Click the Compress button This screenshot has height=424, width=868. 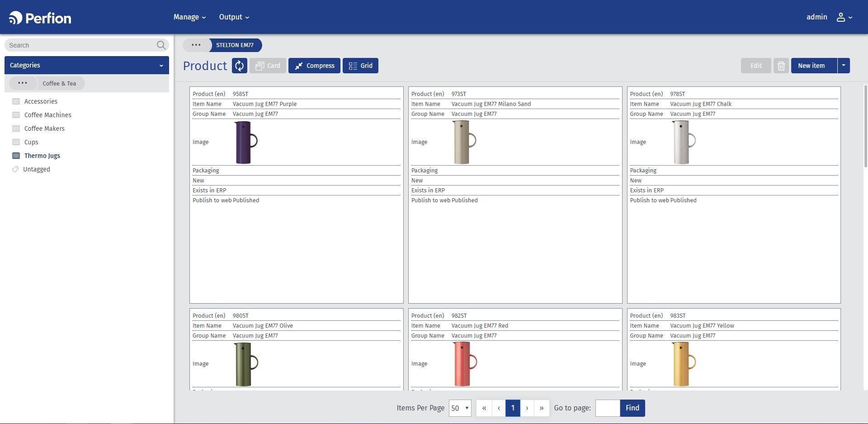314,66
